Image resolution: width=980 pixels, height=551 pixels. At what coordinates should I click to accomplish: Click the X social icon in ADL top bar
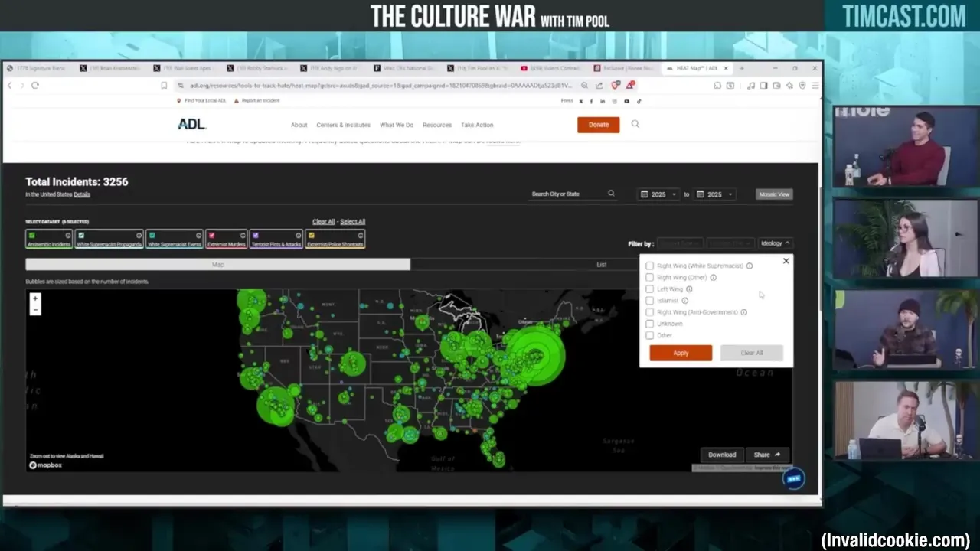(580, 101)
